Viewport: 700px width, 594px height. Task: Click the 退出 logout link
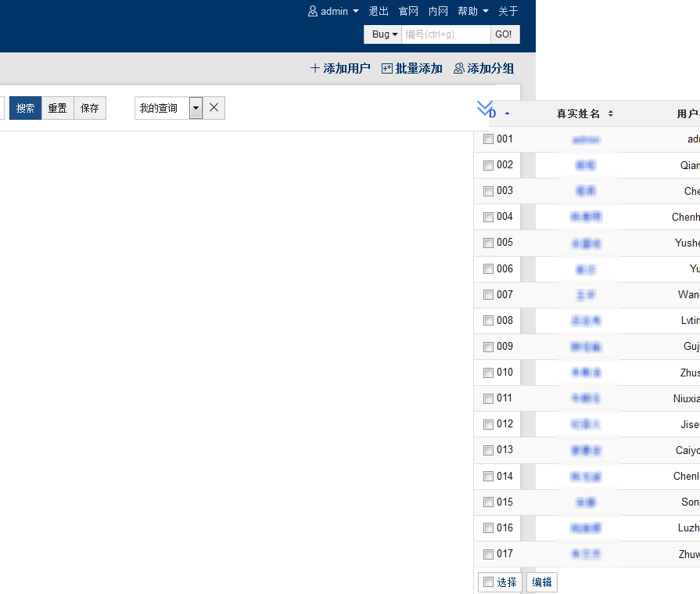click(379, 11)
